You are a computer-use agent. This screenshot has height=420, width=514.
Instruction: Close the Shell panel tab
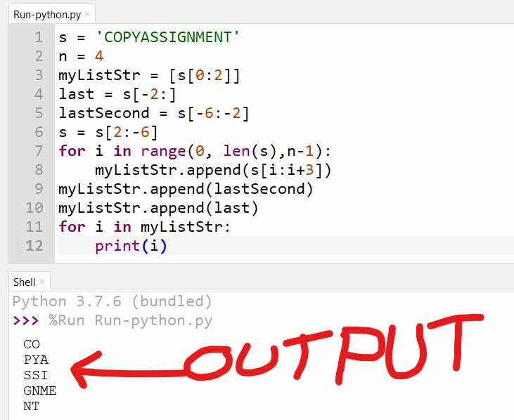[42, 282]
